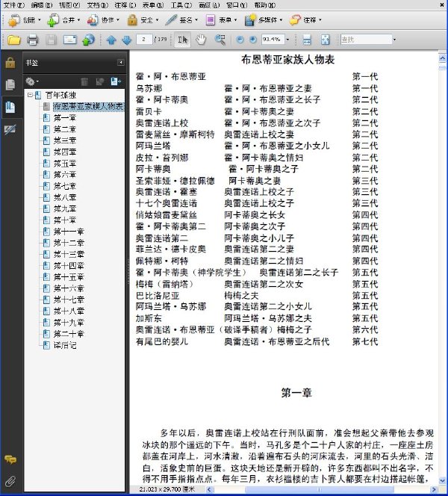448x496 pixels.
Task: Close the document with the X button
Action: [x=442, y=4]
